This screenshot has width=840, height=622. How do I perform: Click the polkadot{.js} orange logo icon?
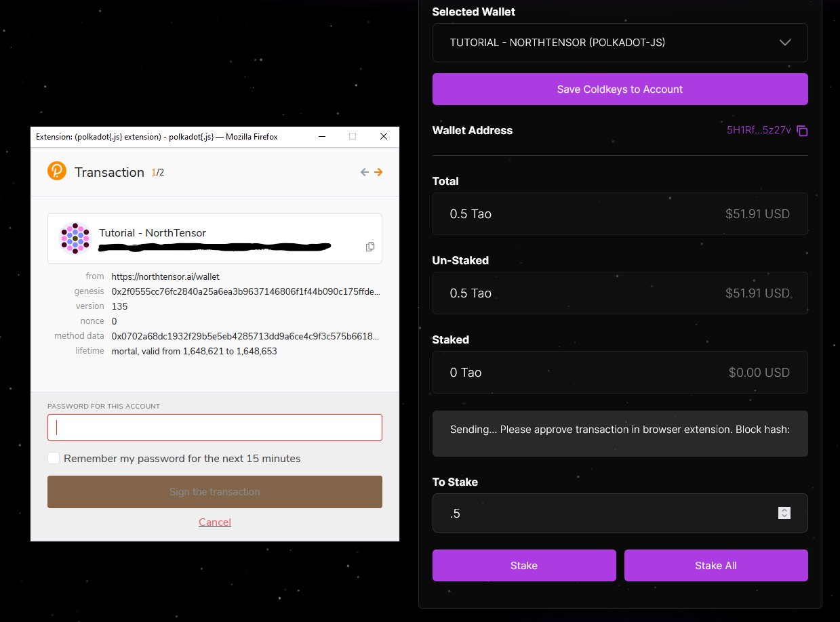pos(57,171)
